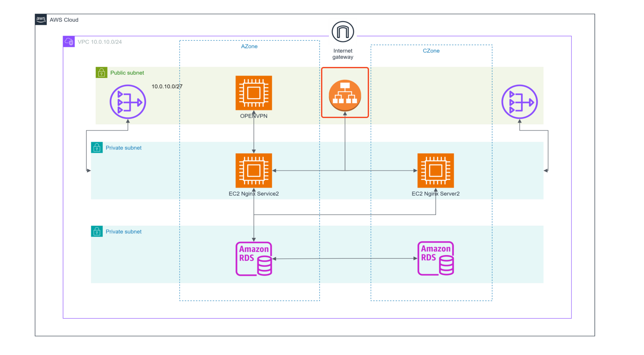Image resolution: width=644 pixels, height=355 pixels.
Task: Click the OPENVPN EC2 instance icon
Action: (254, 93)
